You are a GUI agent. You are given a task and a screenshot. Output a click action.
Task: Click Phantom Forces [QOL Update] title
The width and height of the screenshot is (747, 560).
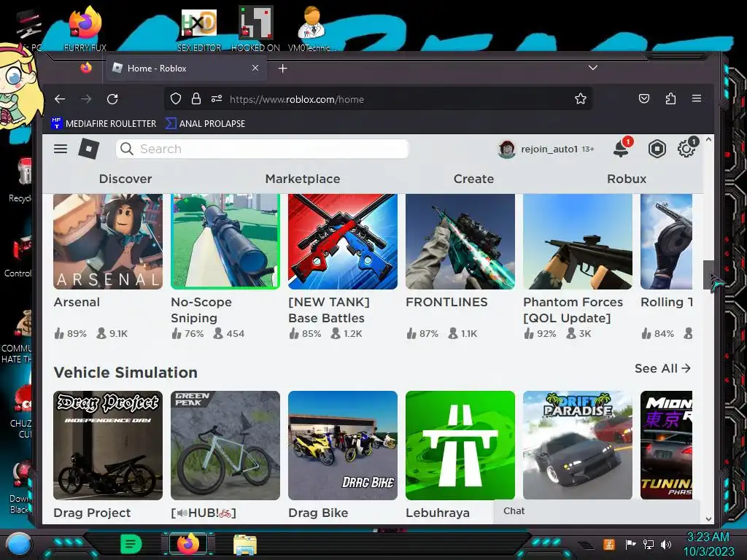click(x=573, y=310)
